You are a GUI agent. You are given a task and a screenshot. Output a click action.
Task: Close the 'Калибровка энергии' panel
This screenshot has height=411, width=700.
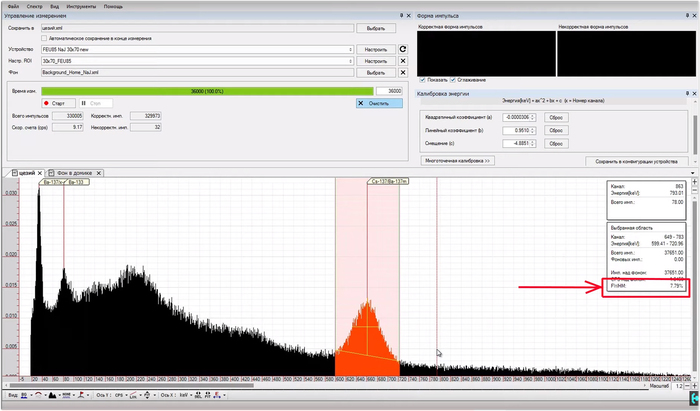(693, 95)
